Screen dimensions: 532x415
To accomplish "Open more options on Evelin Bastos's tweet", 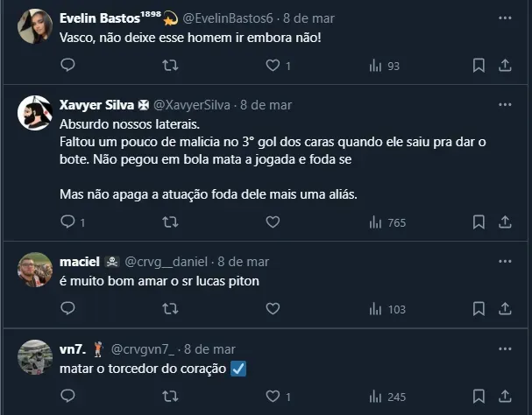I will [x=505, y=18].
